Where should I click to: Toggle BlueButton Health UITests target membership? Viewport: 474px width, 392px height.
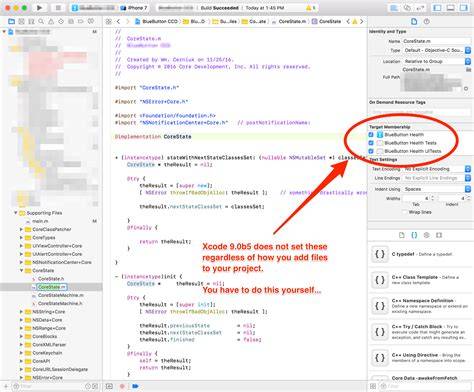click(371, 151)
